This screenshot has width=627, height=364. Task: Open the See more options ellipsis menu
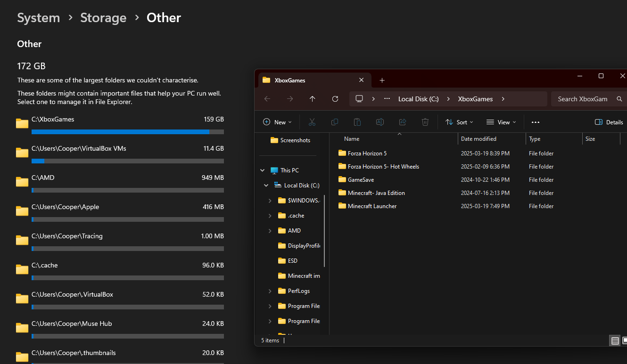pyautogui.click(x=535, y=122)
